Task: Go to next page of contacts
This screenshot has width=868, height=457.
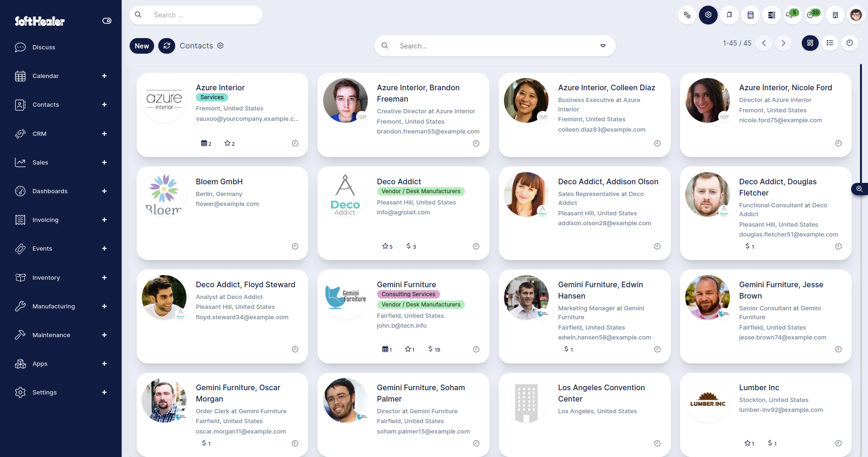Action: tap(783, 43)
